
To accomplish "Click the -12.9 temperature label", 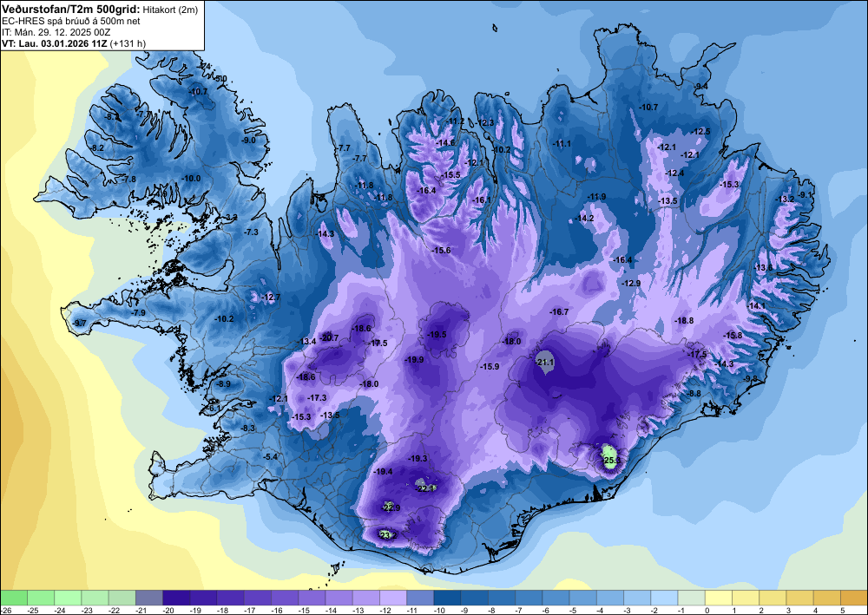I will (631, 283).
